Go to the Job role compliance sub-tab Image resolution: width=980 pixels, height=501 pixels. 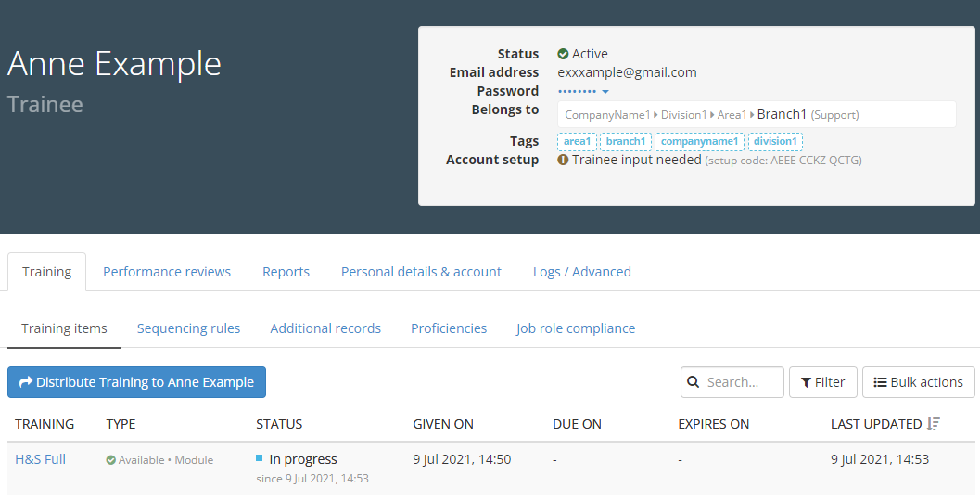coord(576,328)
